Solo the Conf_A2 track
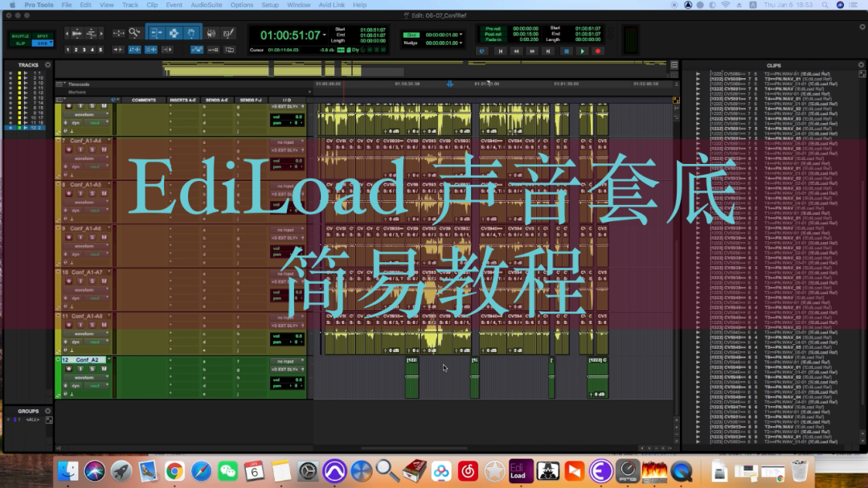The height and width of the screenshot is (488, 868). 92,368
